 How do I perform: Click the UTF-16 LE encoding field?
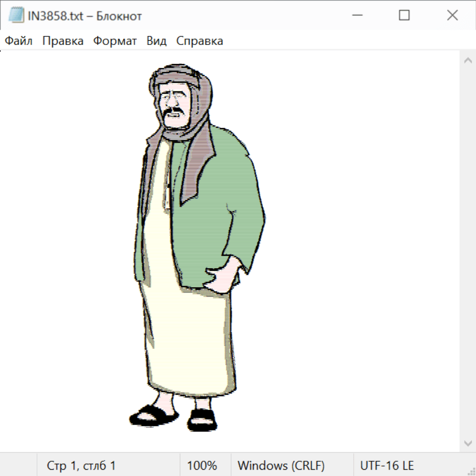click(x=387, y=466)
